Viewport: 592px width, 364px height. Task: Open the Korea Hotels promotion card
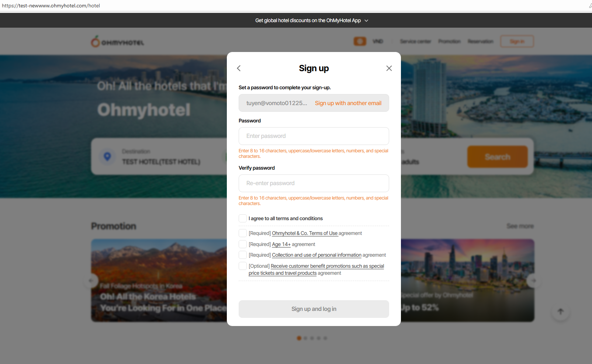[x=159, y=280]
